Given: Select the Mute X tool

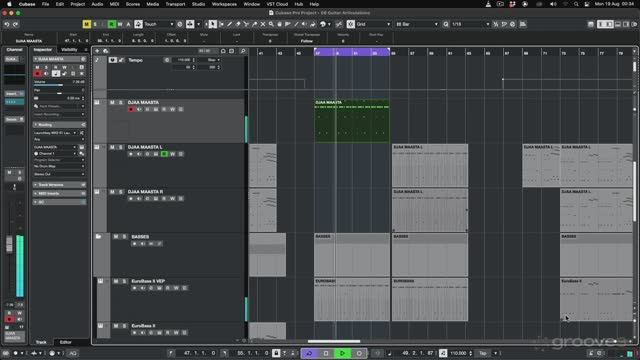Looking at the screenshot, I should [x=263, y=24].
